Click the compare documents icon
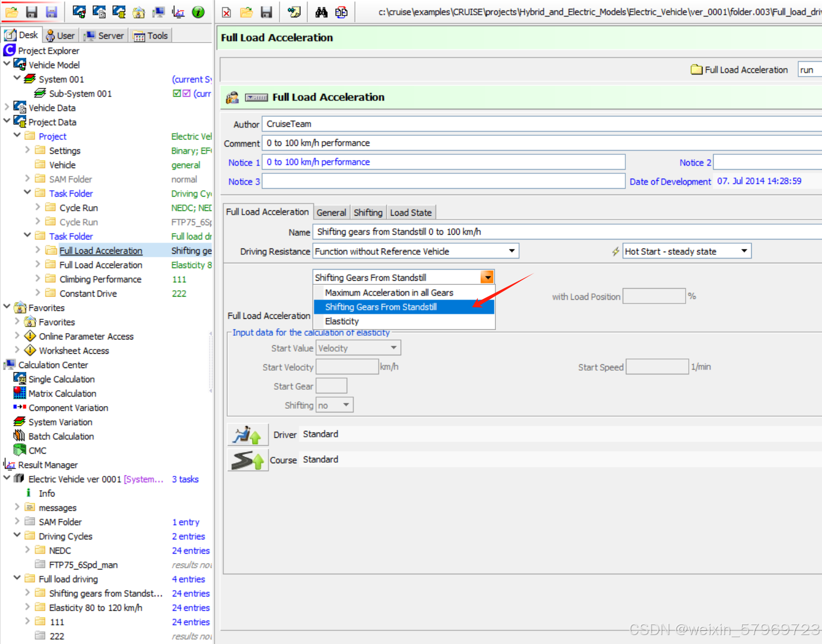 pos(341,12)
